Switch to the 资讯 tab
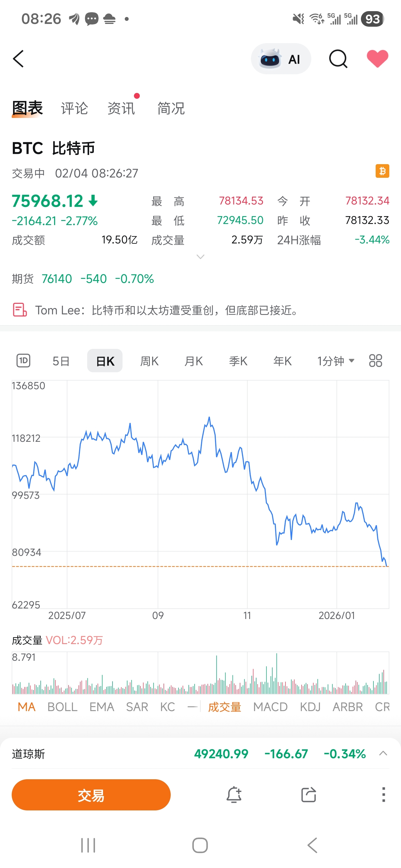The height and width of the screenshot is (868, 401). 121,108
